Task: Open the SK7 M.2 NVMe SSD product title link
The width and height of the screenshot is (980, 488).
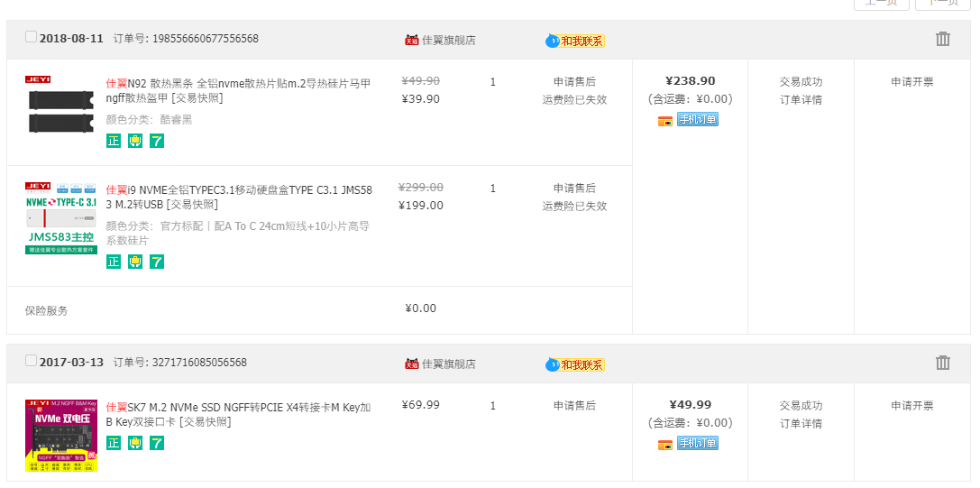Action: pyautogui.click(x=238, y=414)
